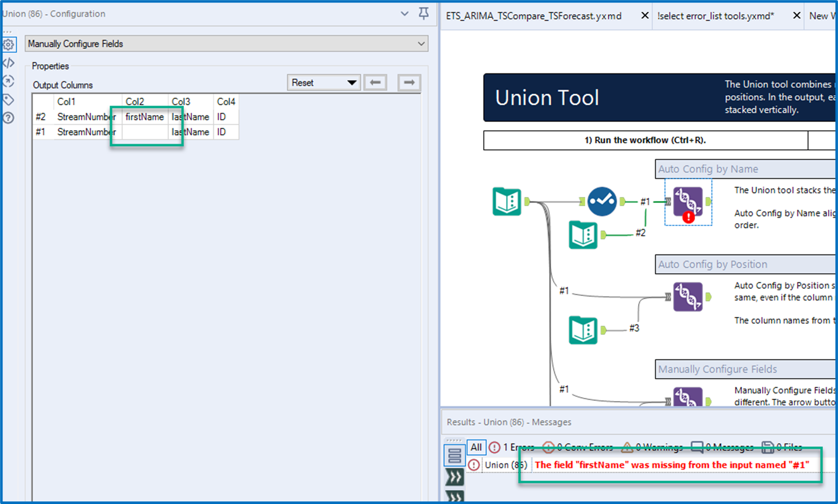The height and width of the screenshot is (504, 838).
Task: Select the blue Select tool on canvas
Action: (602, 201)
